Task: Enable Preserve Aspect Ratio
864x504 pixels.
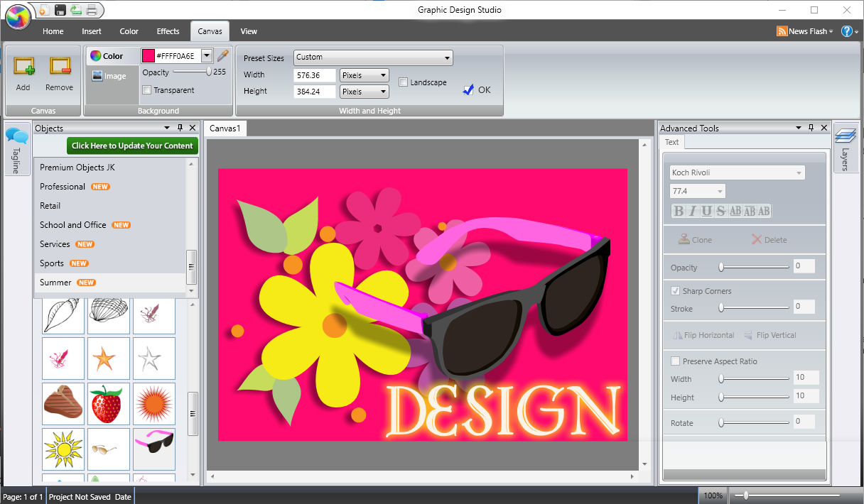Action: point(676,361)
